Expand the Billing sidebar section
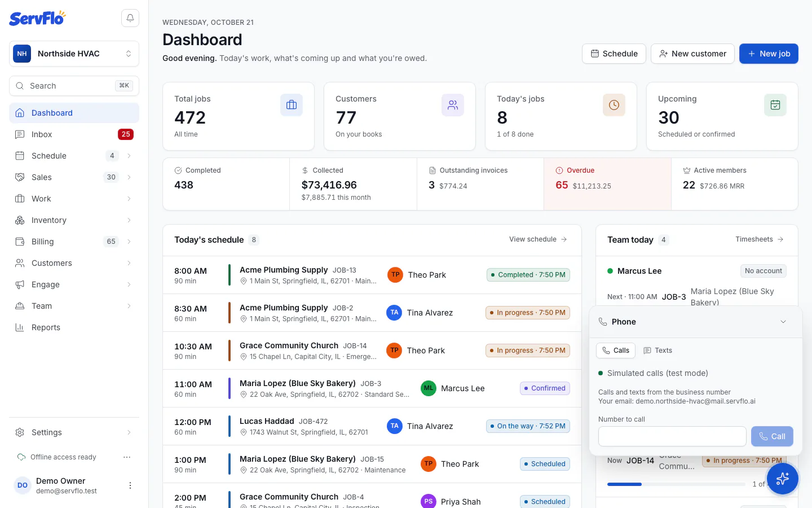 129,242
